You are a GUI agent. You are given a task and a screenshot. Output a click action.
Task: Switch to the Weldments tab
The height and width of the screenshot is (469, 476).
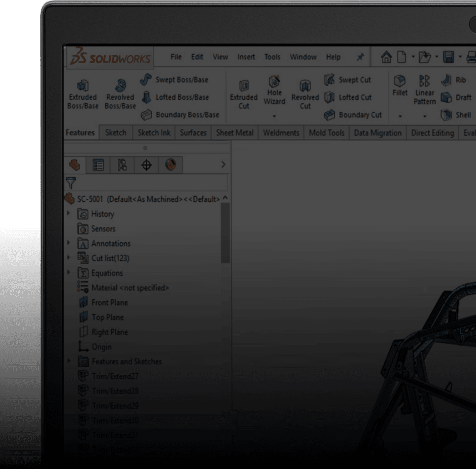(x=281, y=133)
